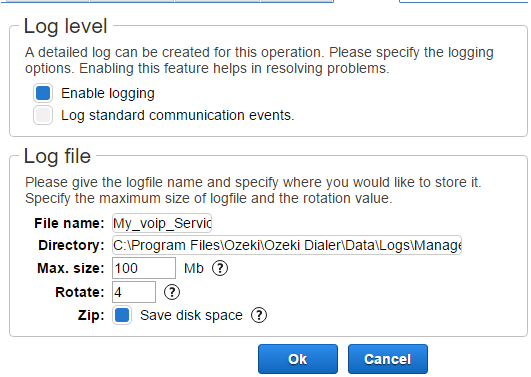Enable Log standard communication events checkbox
Image resolution: width=531 pixels, height=377 pixels.
click(43, 115)
